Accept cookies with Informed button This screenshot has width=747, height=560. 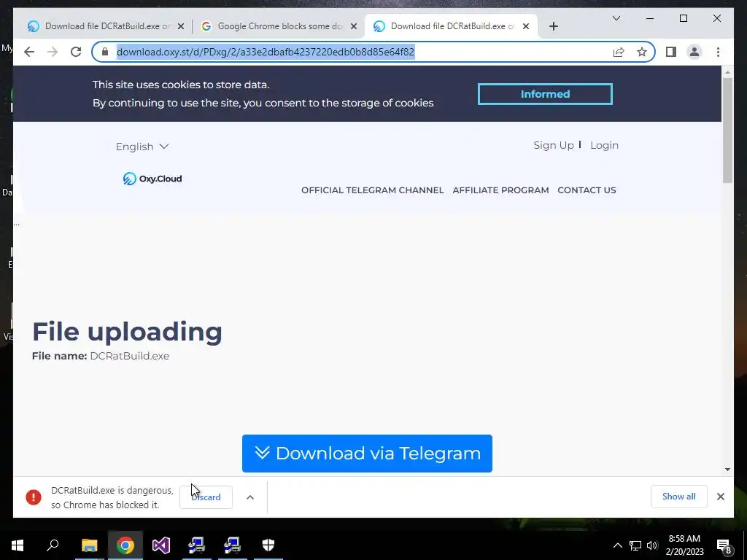coord(545,94)
